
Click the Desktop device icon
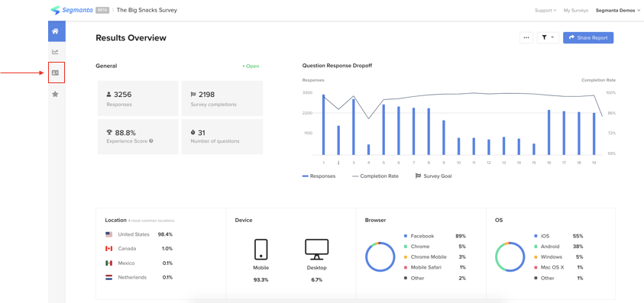pyautogui.click(x=317, y=250)
